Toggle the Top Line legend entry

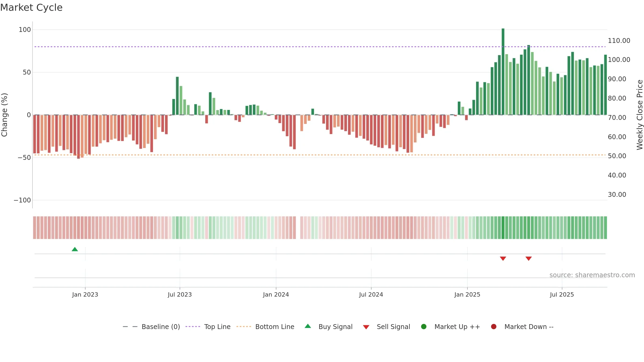208,327
